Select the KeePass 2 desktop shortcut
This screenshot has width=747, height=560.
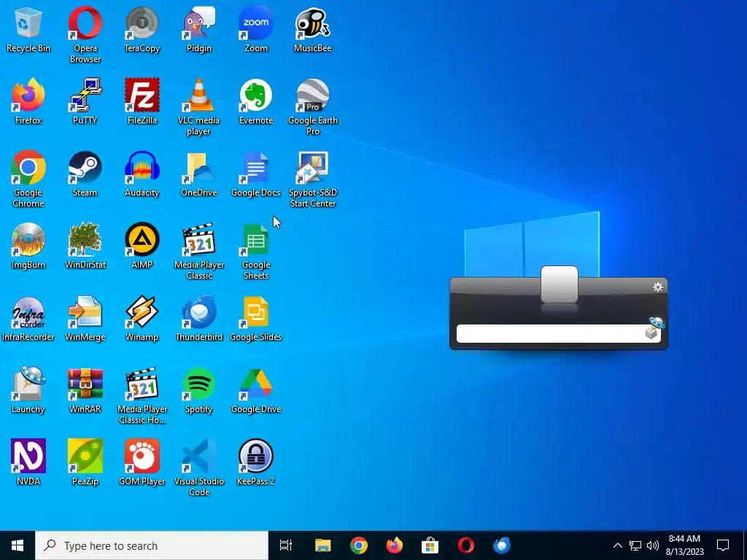click(256, 463)
